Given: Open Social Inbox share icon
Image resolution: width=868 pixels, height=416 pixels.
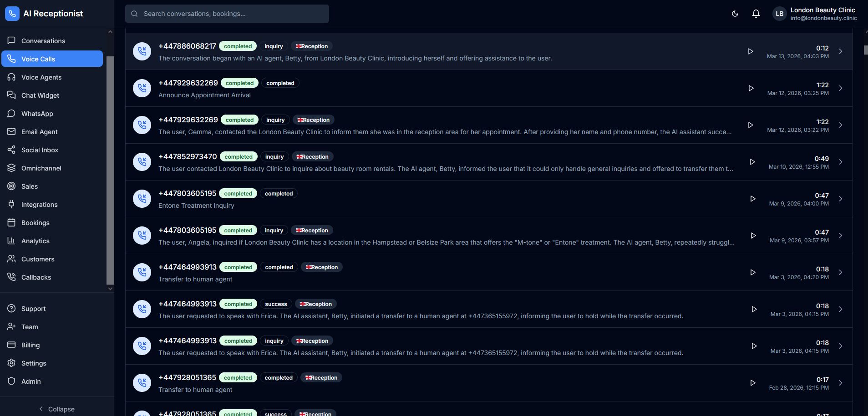Looking at the screenshot, I should [x=11, y=150].
